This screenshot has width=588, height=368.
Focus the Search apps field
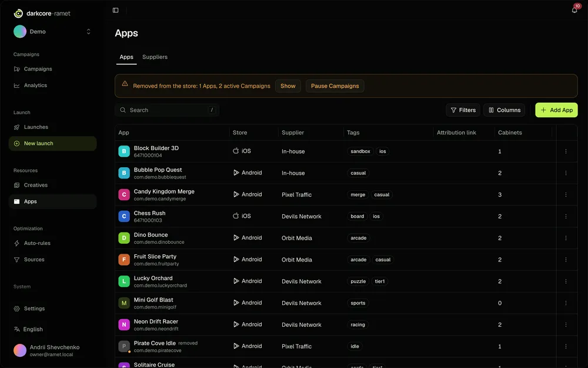point(167,110)
